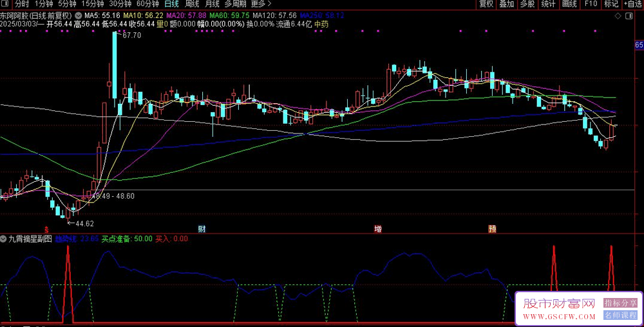
Task: Click the red S marker on timeline
Action: tap(46, 229)
